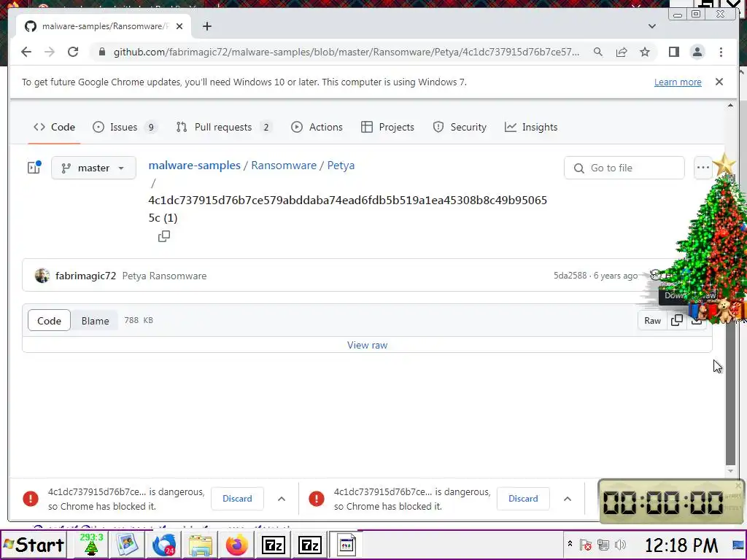
Task: Open the volume speaker tray icon
Action: click(x=620, y=545)
